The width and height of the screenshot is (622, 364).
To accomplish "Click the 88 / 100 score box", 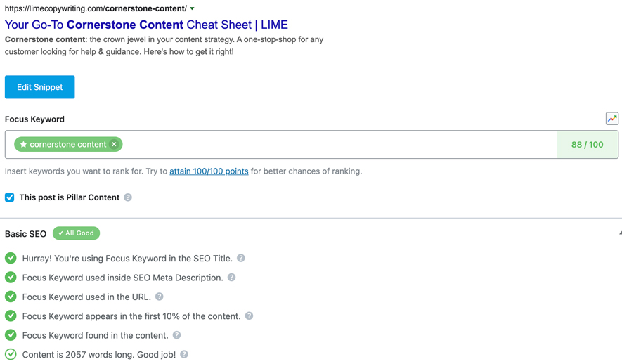I will (587, 145).
